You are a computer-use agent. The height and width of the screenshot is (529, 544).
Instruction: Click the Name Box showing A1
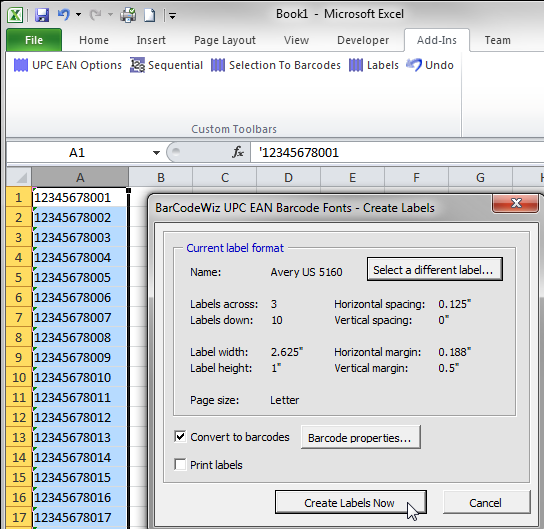(x=77, y=153)
